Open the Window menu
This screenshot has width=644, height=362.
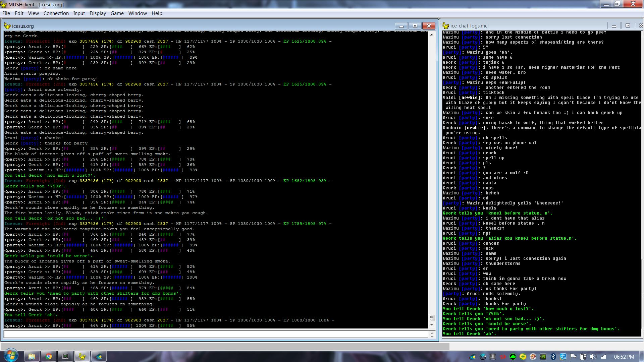coord(138,13)
